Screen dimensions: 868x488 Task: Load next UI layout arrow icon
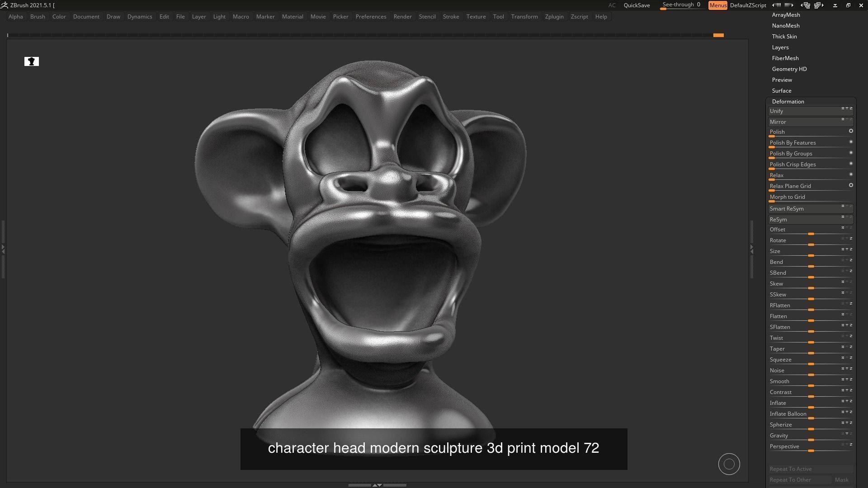click(819, 5)
